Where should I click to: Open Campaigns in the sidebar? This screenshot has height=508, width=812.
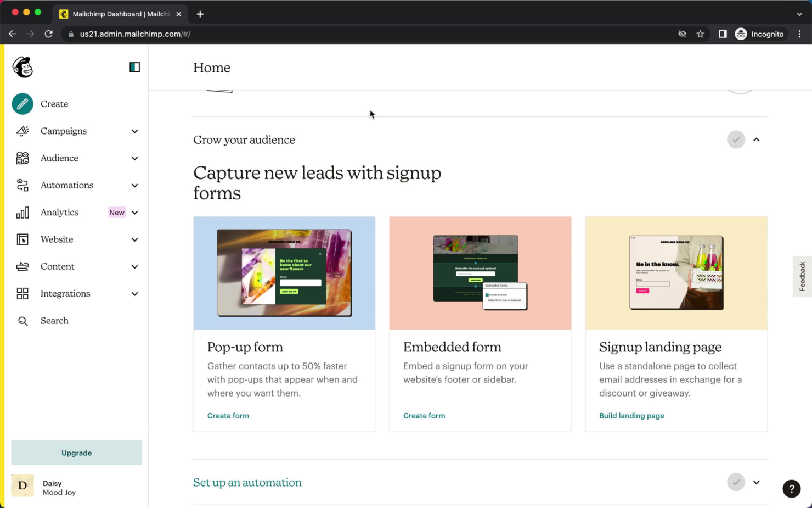coord(64,131)
